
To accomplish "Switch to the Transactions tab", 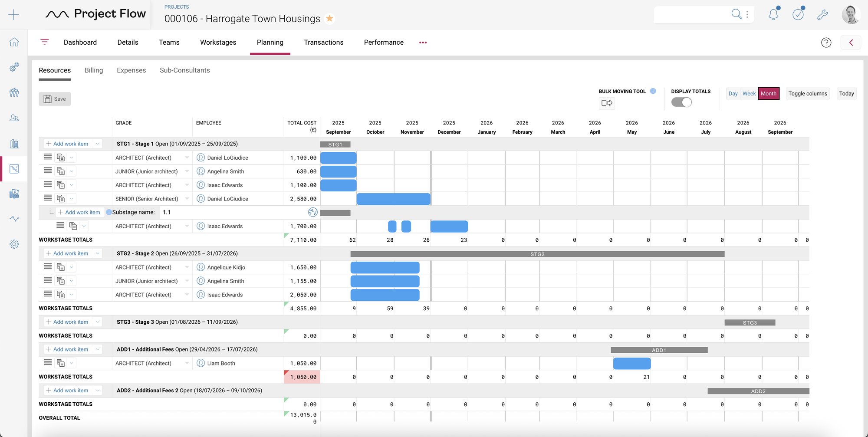I will pos(323,42).
